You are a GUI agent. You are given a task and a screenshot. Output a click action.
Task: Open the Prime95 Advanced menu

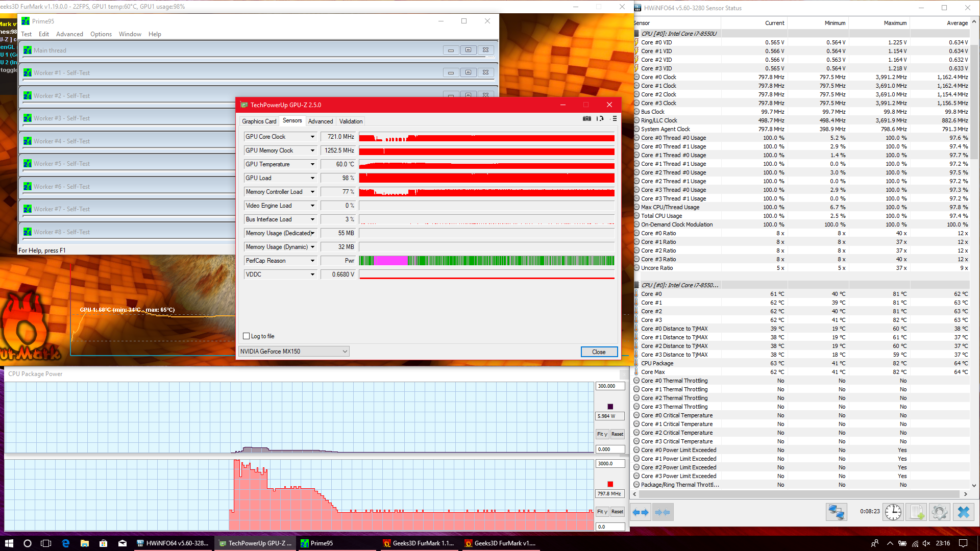click(69, 34)
